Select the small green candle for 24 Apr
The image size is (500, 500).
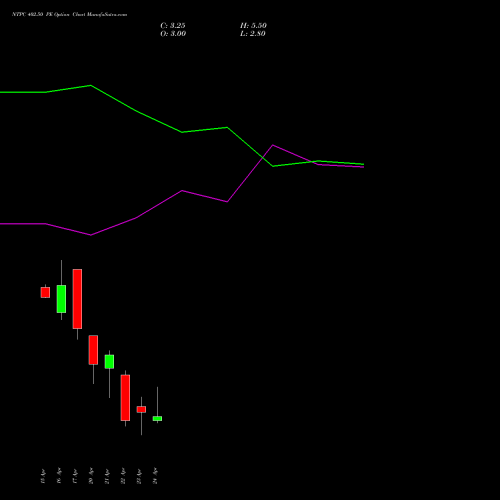pos(157,418)
